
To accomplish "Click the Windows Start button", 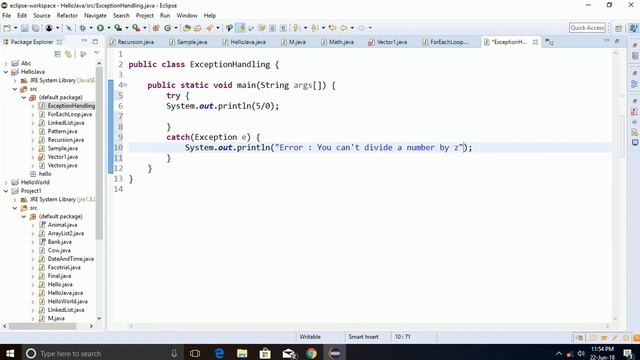I will pos(10,353).
